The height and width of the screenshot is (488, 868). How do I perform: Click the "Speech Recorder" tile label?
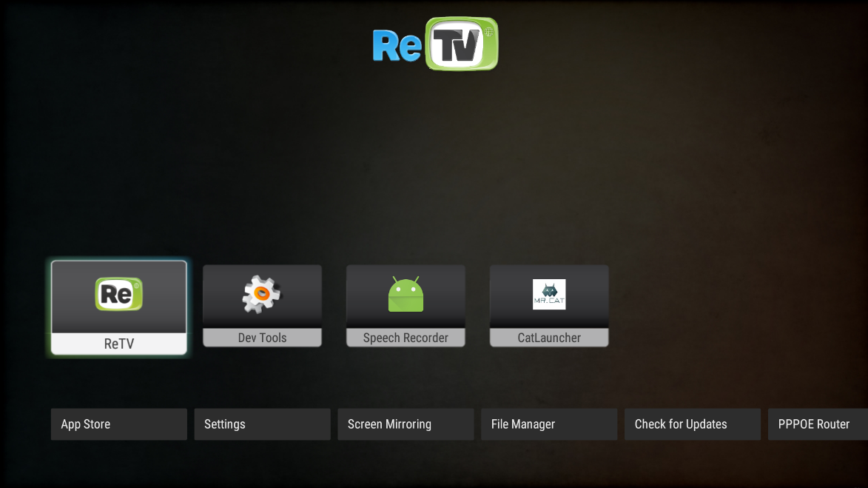click(406, 338)
